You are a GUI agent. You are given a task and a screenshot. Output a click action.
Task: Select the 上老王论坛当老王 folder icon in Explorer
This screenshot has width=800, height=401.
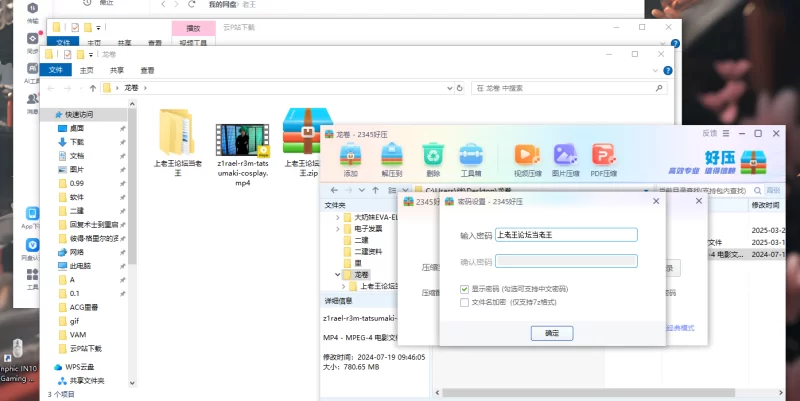[x=177, y=132]
